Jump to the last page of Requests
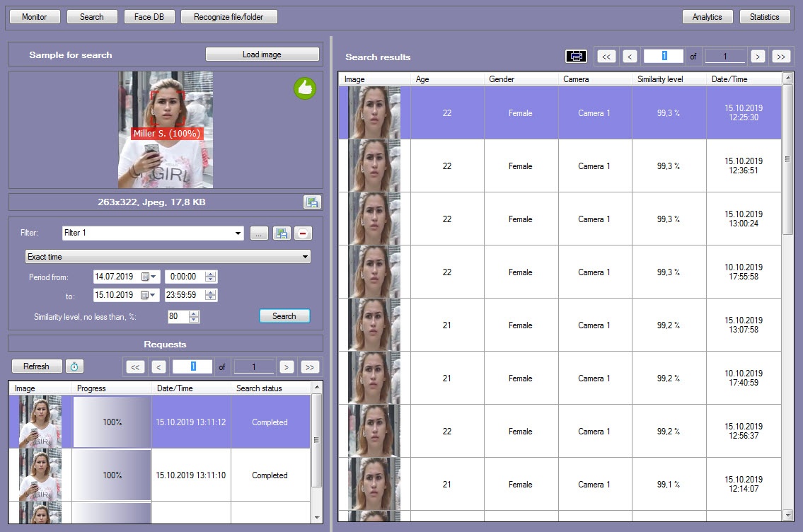Image resolution: width=803 pixels, height=532 pixels. click(x=309, y=366)
